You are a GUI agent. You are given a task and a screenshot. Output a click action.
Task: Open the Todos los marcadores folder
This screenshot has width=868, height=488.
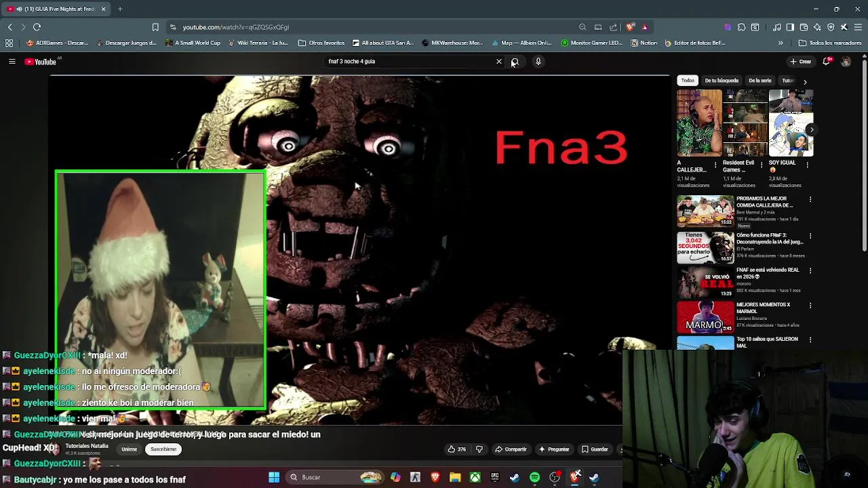(x=830, y=43)
